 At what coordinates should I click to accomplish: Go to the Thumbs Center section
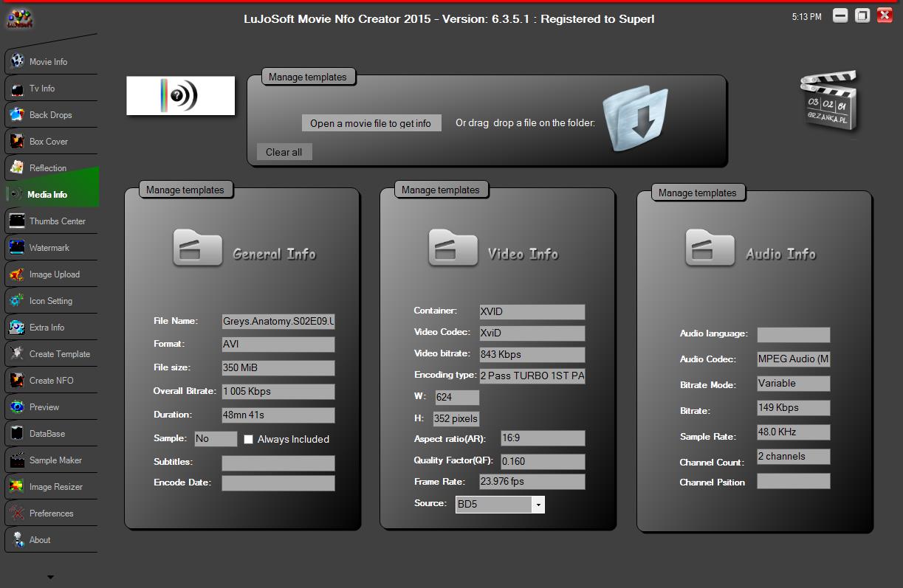51,221
